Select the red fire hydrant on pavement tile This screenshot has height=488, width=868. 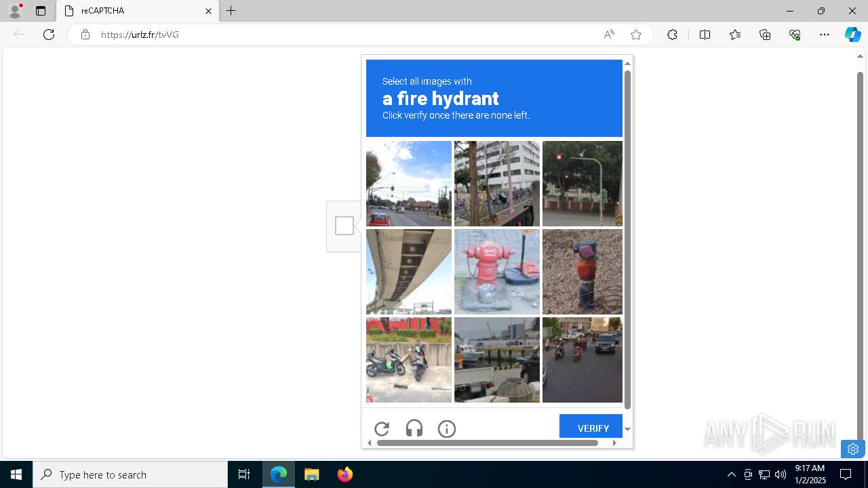click(x=497, y=272)
